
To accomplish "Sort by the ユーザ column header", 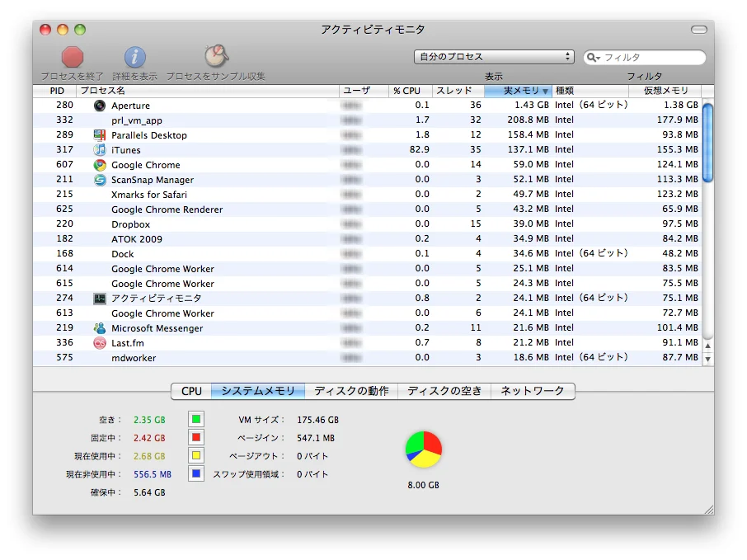I will pos(364,91).
